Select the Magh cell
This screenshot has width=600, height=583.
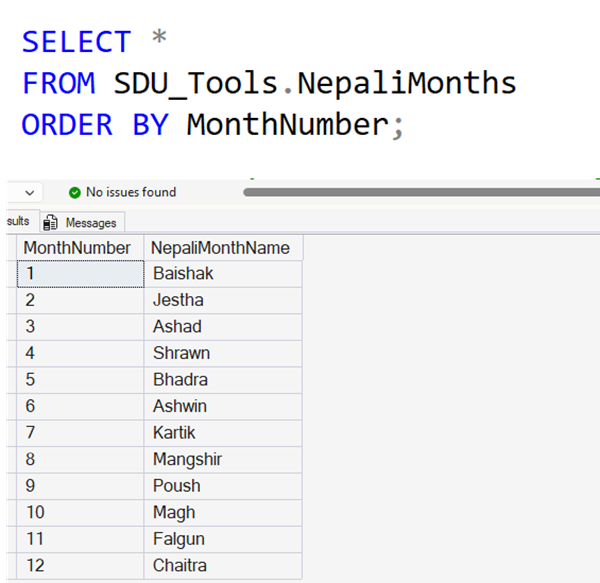click(x=223, y=513)
